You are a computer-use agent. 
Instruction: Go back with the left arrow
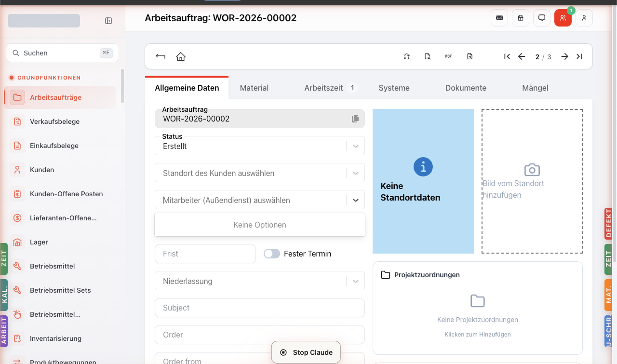161,56
